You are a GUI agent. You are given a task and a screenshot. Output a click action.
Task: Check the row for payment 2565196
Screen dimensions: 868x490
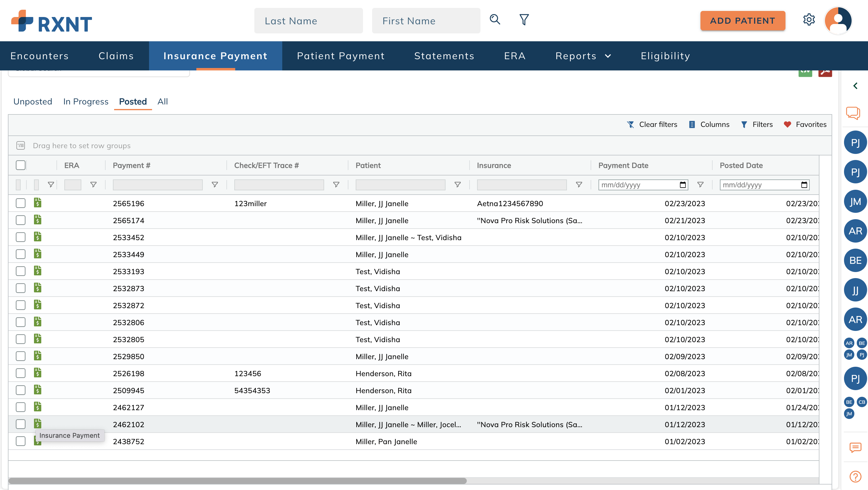tap(21, 203)
